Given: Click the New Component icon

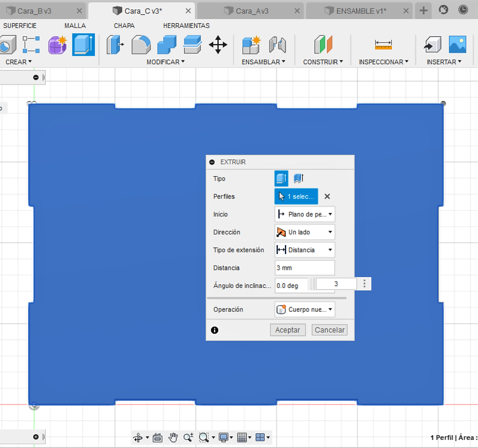Looking at the screenshot, I should [x=251, y=45].
